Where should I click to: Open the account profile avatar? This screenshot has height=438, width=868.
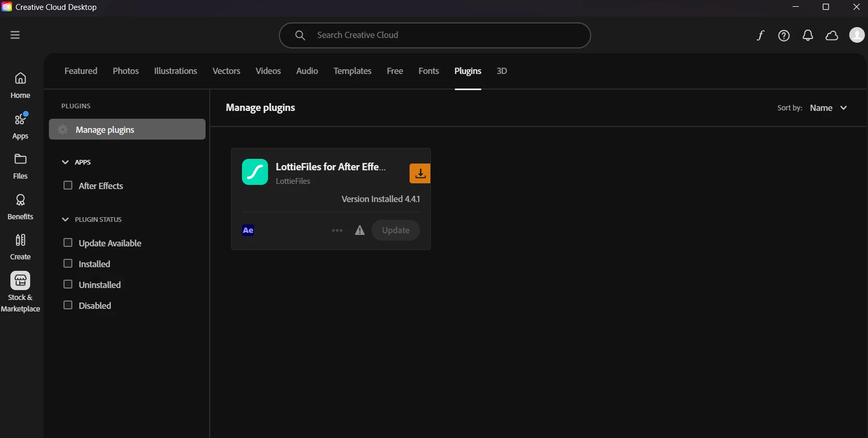point(857,35)
